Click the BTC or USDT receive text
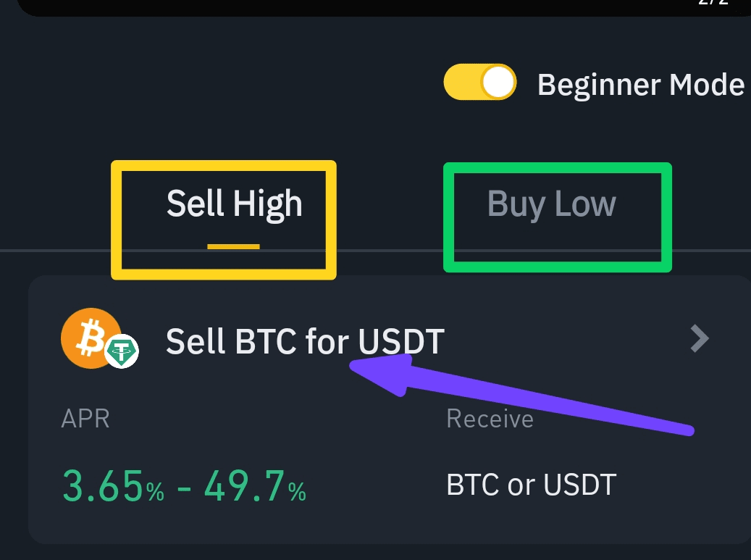 coord(531,485)
